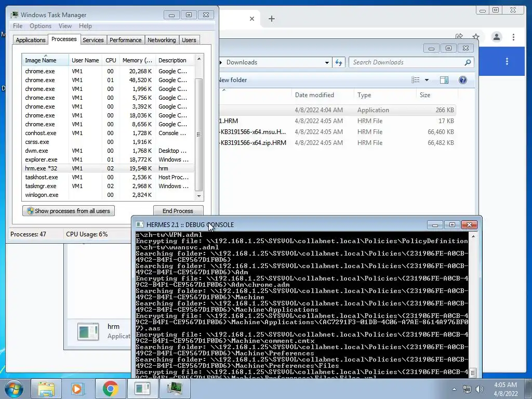This screenshot has height=399, width=532.
Task: Switch to the Networking tab
Action: pos(162,39)
